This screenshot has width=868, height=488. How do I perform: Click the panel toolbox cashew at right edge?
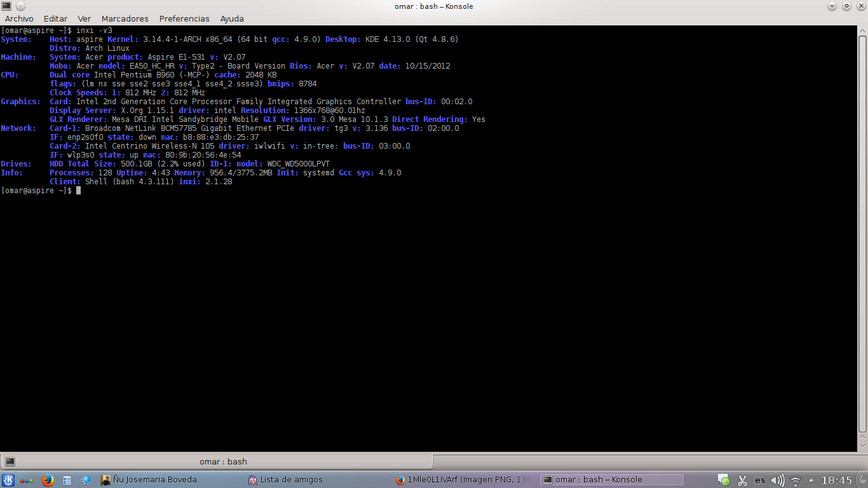[862, 480]
